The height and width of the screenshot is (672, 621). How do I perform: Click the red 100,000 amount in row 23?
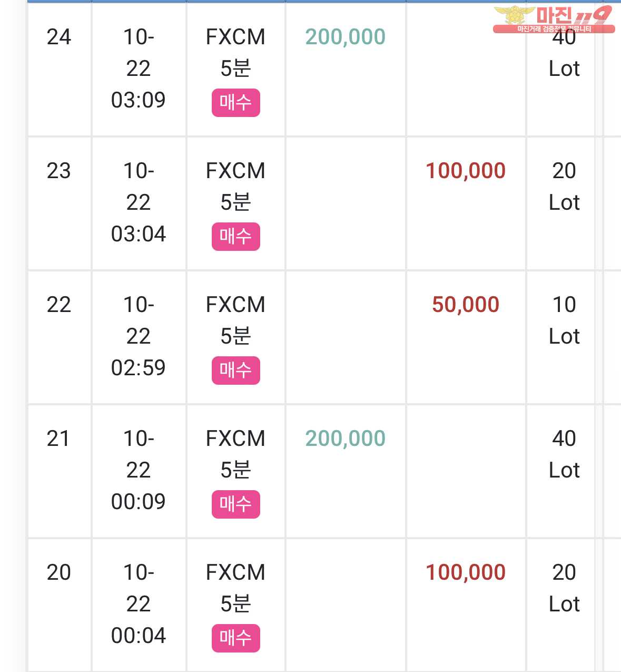[x=466, y=171]
